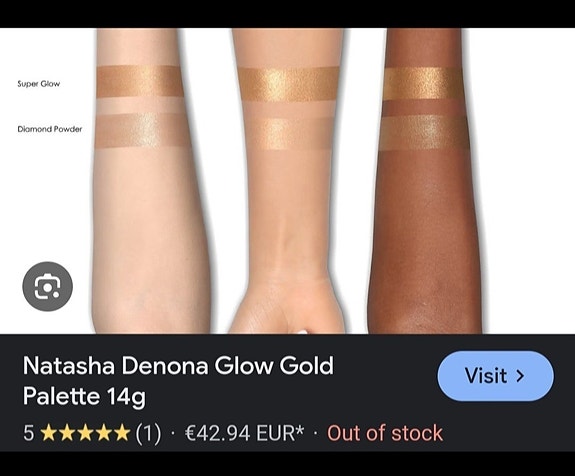The height and width of the screenshot is (476, 575).
Task: Click the rating number 5
Action: click(x=28, y=433)
